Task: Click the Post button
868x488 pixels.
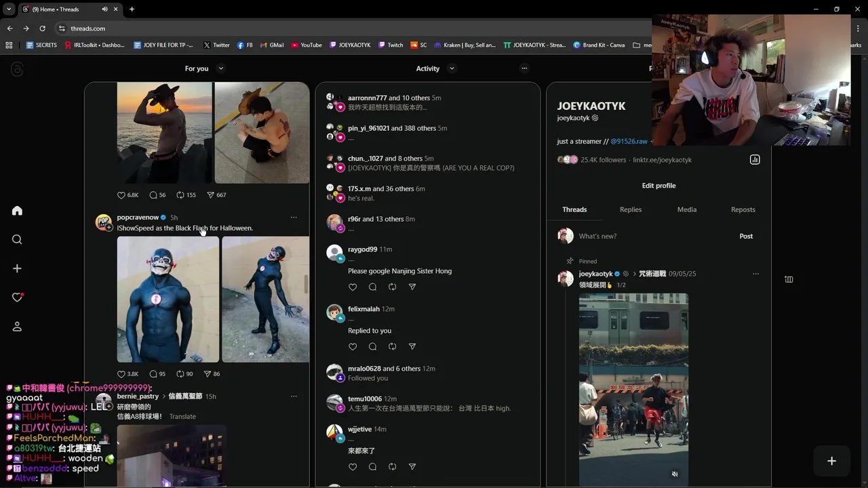Action: [x=746, y=237]
